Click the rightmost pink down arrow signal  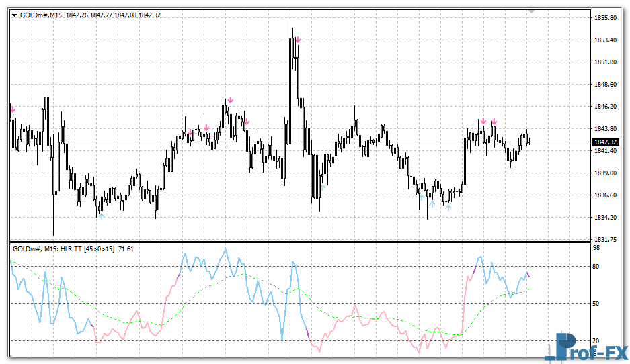point(494,122)
